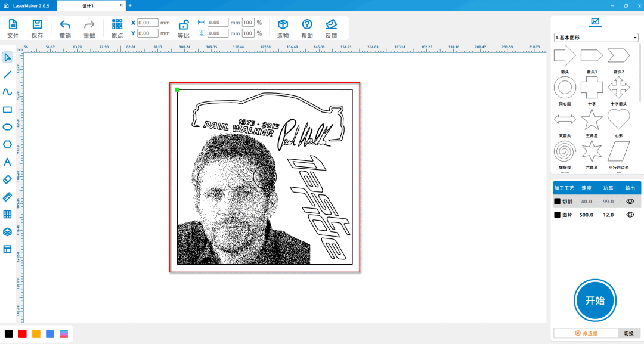The width and height of the screenshot is (644, 344).
Task: Pick the red color swatch
Action: click(23, 334)
